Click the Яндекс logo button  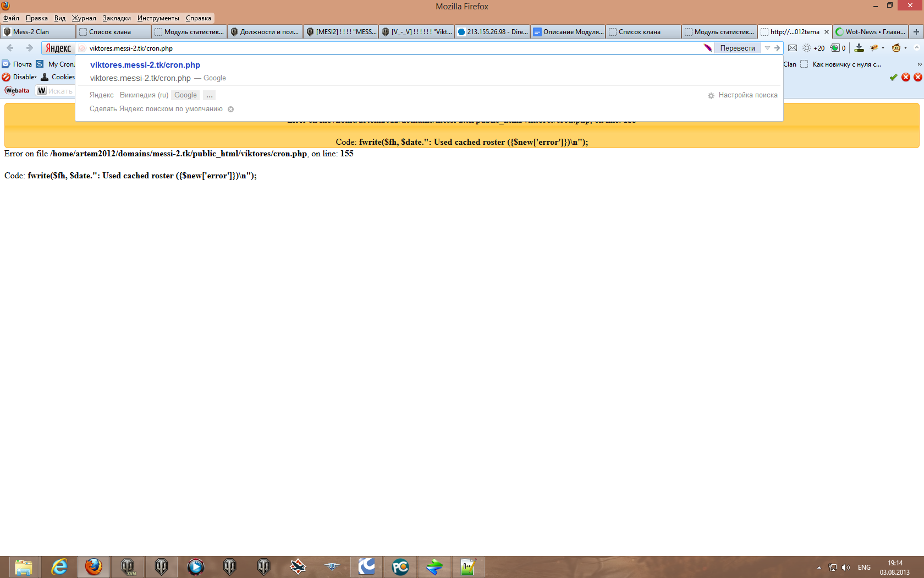click(x=58, y=48)
